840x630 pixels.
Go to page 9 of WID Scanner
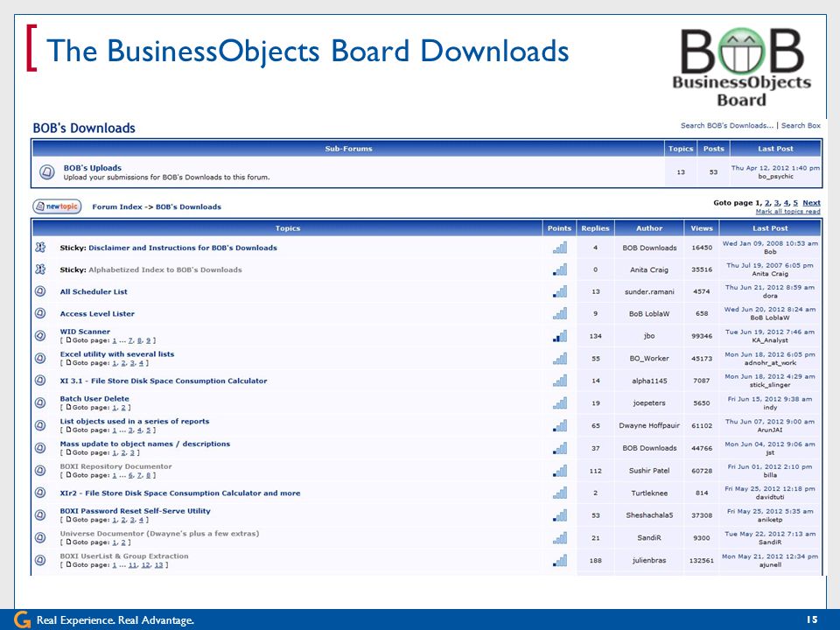click(148, 340)
